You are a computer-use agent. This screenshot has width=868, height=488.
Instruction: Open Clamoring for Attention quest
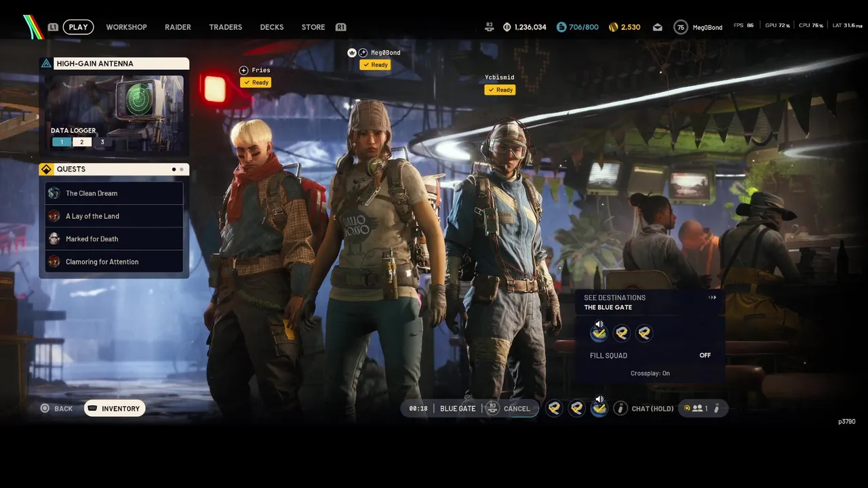pyautogui.click(x=114, y=262)
